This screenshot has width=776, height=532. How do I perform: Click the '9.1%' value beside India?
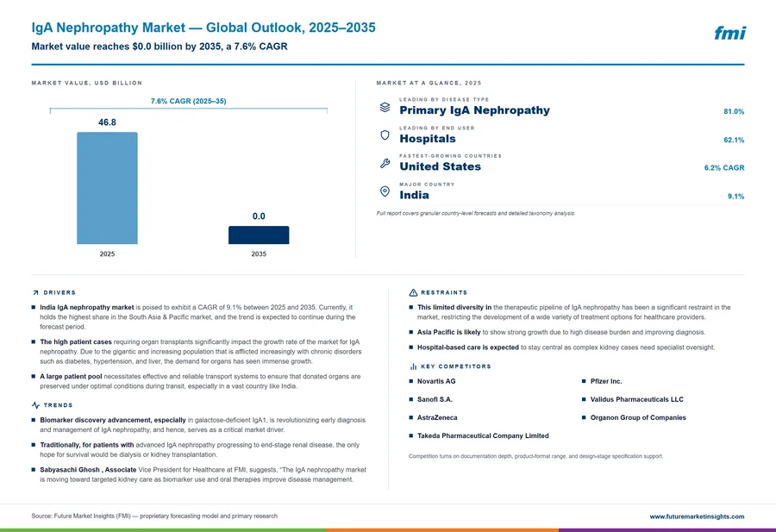pyautogui.click(x=735, y=196)
